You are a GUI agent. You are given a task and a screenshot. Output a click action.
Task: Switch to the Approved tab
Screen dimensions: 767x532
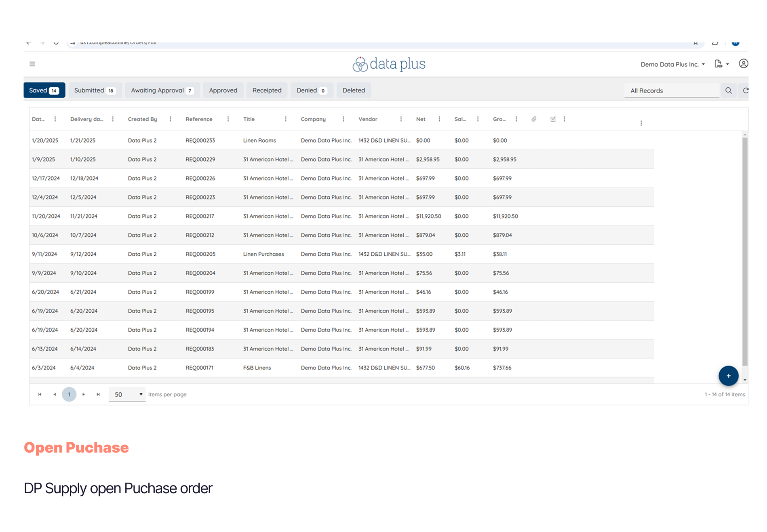pos(223,90)
